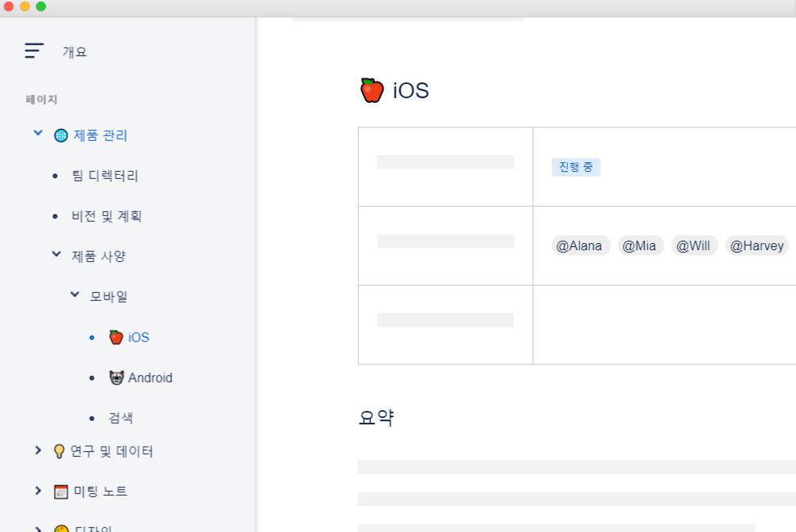Click the 페이지 section label
Screen dimensions: 796x532
(x=41, y=100)
